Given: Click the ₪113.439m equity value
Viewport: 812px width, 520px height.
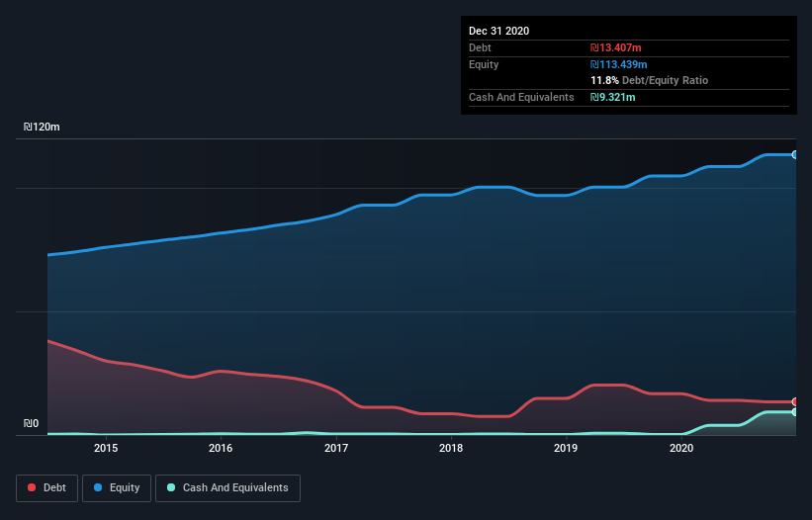Looking at the screenshot, I should (x=619, y=64).
